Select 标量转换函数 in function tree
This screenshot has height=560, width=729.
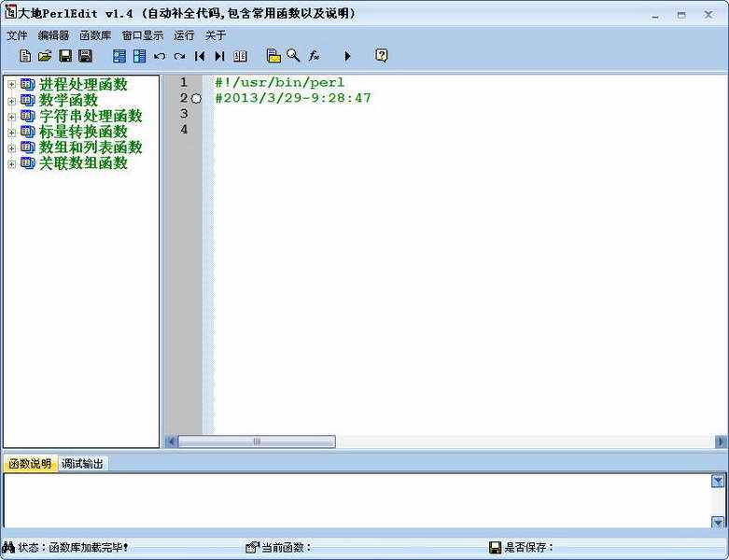[x=83, y=132]
